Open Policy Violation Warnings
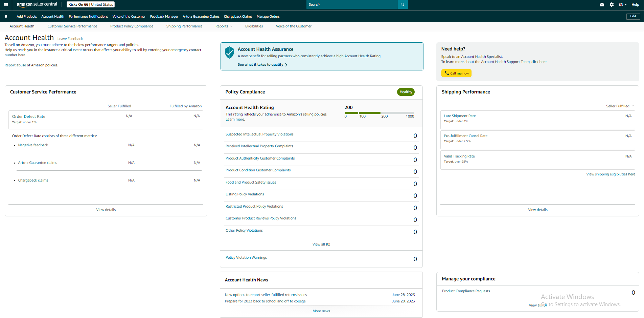Image resolution: width=644 pixels, height=318 pixels. point(246,257)
